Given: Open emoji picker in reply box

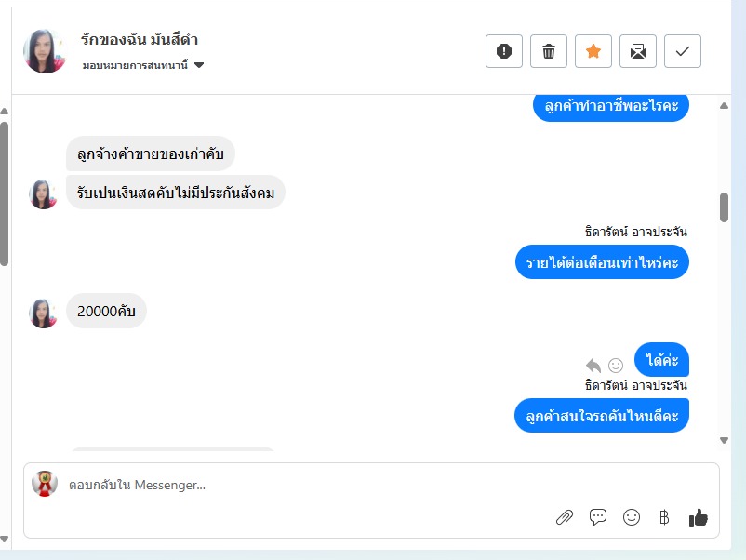Looking at the screenshot, I should click(x=632, y=517).
